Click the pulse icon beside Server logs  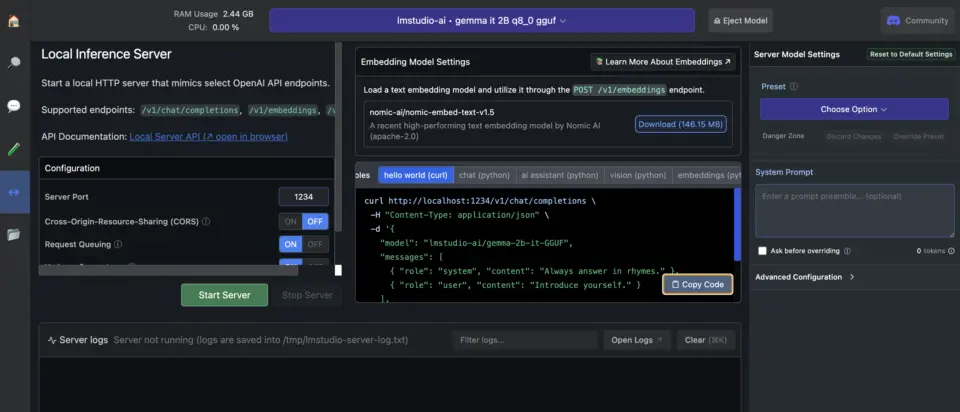tap(52, 340)
